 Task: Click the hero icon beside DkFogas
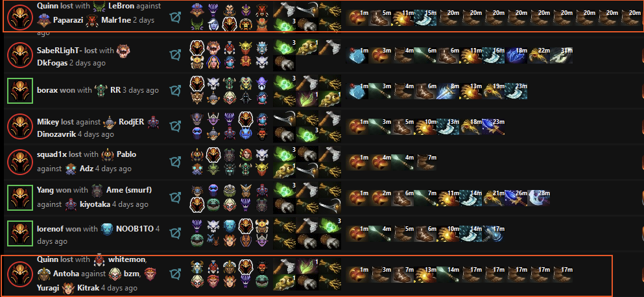tap(123, 51)
